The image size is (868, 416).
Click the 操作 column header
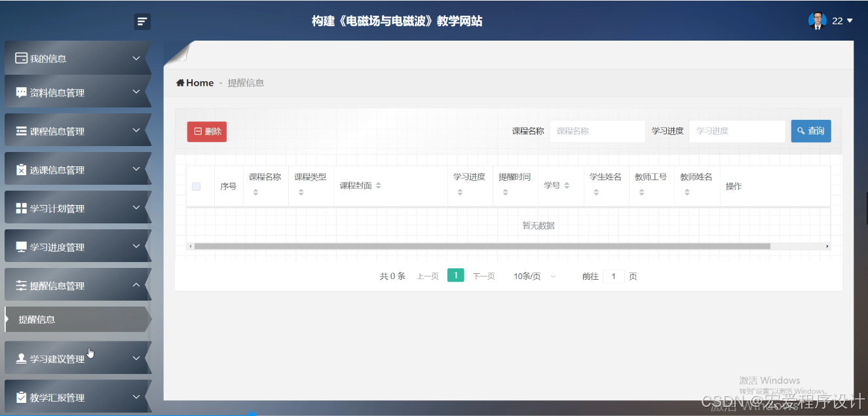(734, 186)
